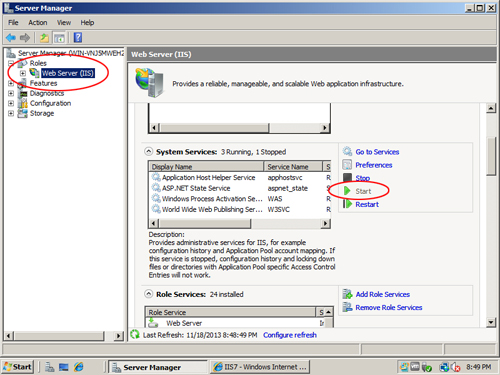Click the taskbar clock showing 8:49 PM
Screen dimensions: 500x375
[479, 367]
